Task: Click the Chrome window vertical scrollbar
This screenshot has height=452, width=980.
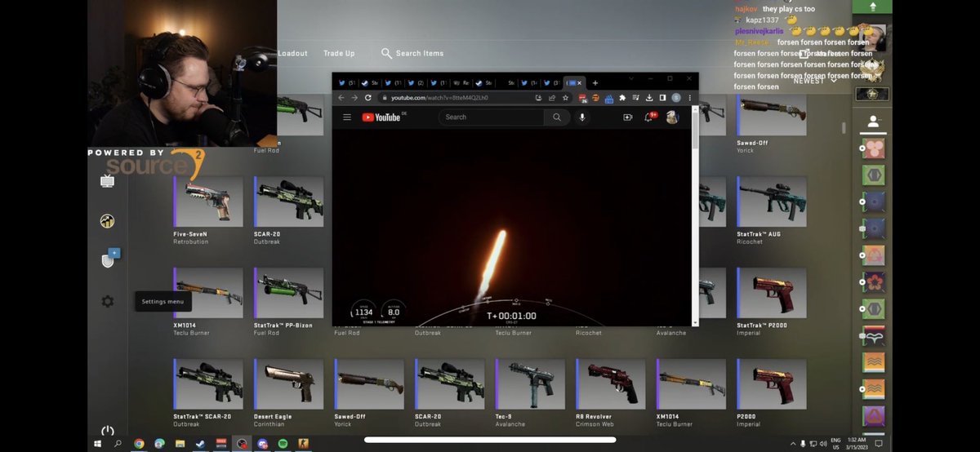Action: click(x=695, y=216)
